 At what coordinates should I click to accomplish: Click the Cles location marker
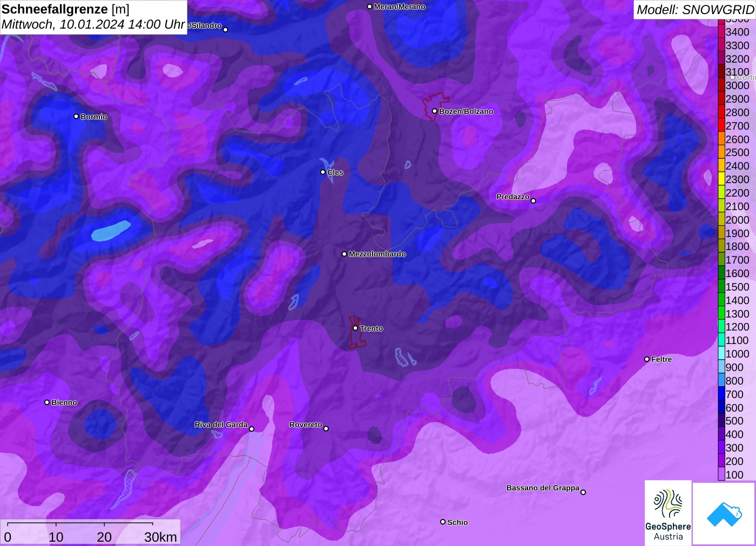323,172
